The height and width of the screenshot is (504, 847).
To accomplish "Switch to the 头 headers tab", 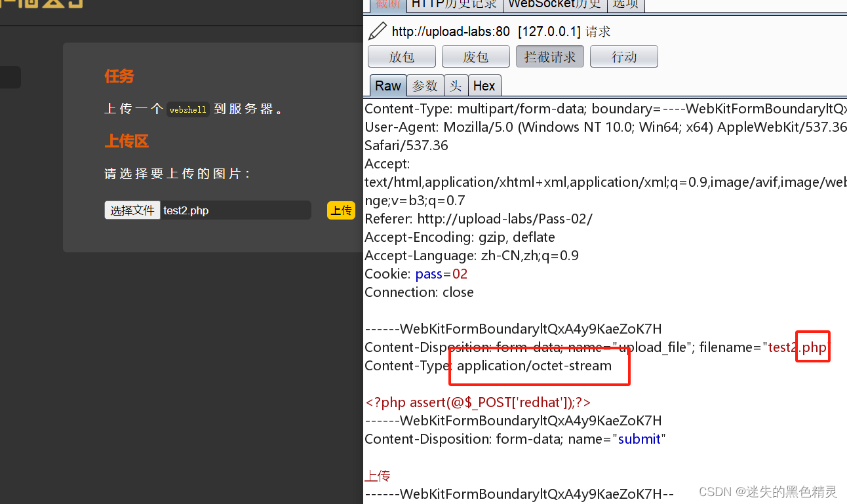I will pos(456,86).
